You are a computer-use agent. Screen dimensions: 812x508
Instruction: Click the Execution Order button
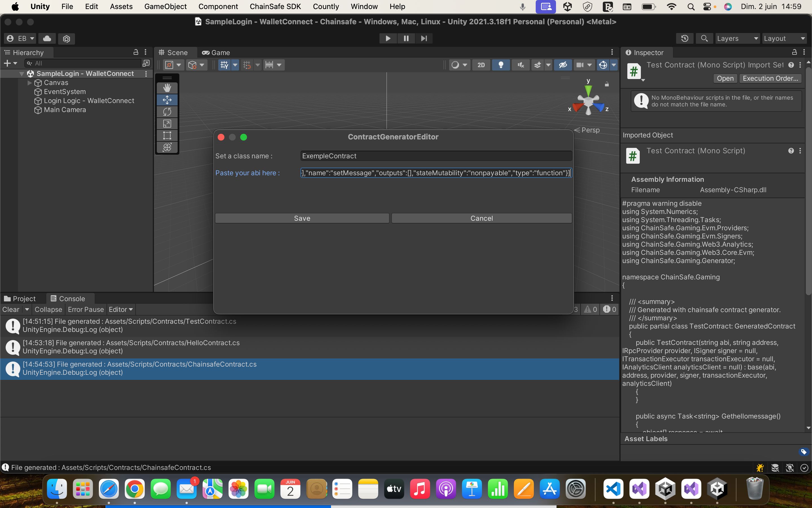(x=770, y=78)
